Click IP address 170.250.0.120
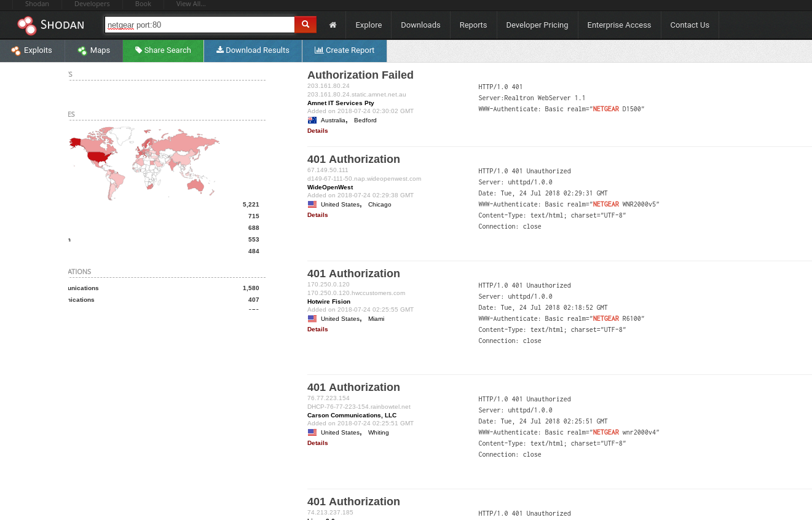This screenshot has width=812, height=520. click(328, 285)
